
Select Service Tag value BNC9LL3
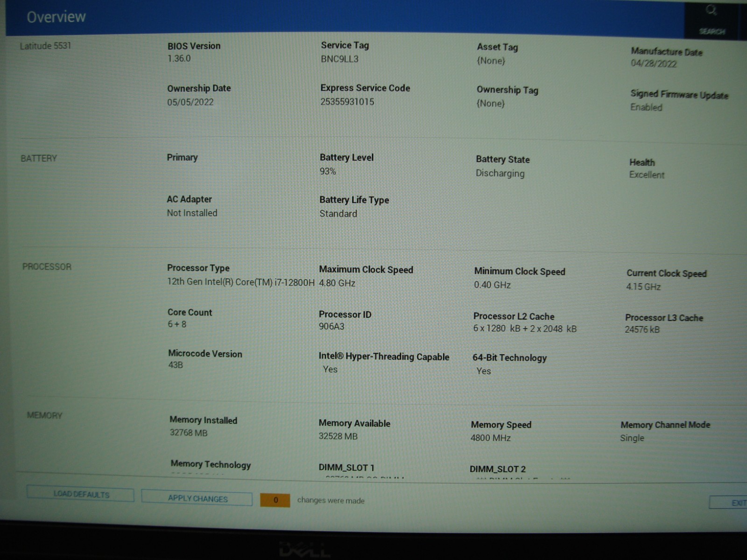(x=339, y=59)
